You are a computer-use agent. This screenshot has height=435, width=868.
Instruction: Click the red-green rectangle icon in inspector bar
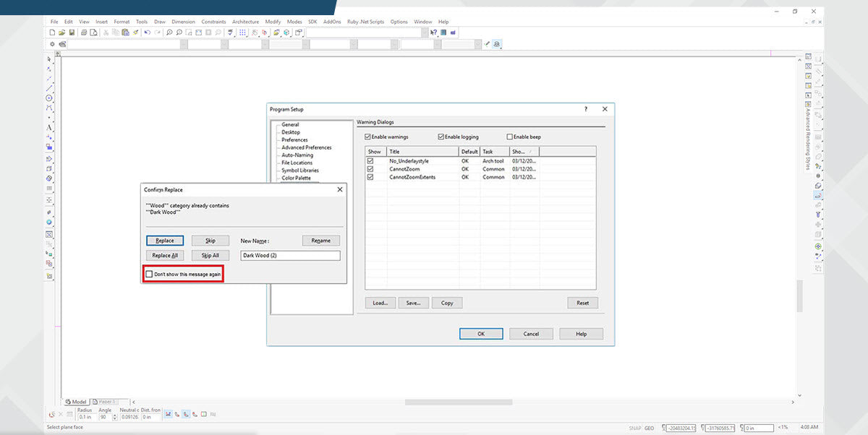click(204, 414)
